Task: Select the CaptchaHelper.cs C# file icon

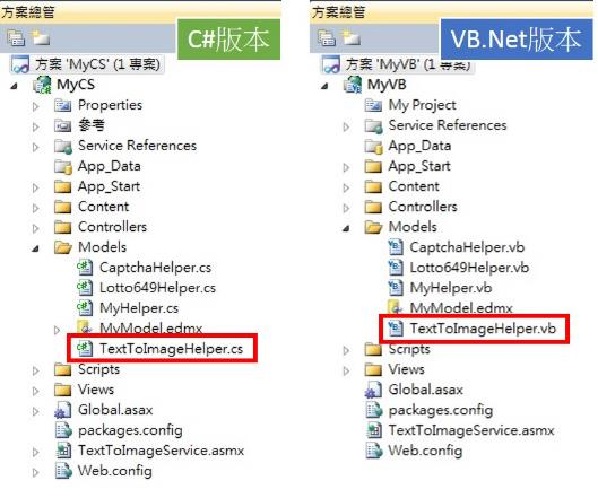Action: coord(85,267)
